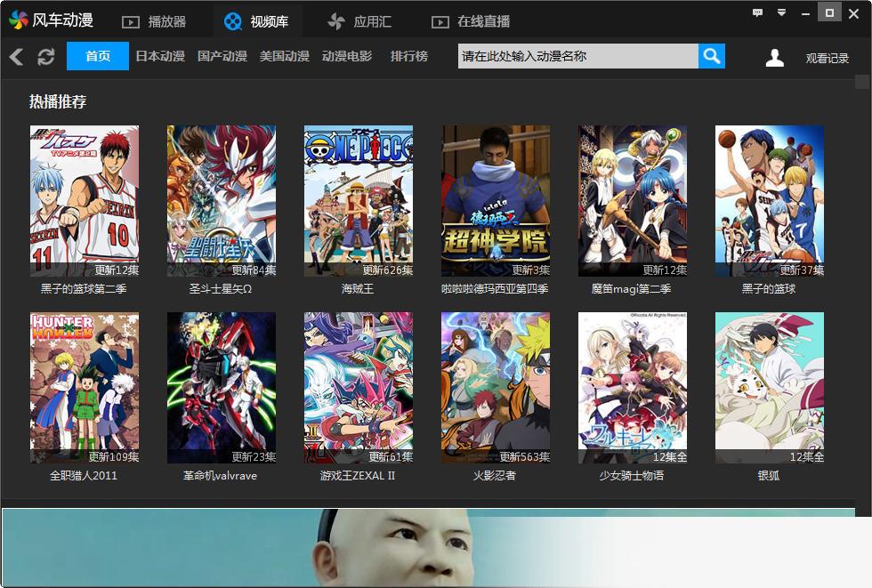Click the 更新109集 episode label
Image resolution: width=872 pixels, height=588 pixels.
[114, 457]
